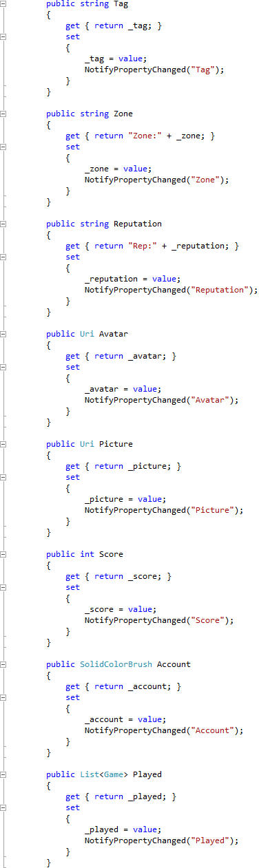Collapse the Avatar property
Image resolution: width=259 pixels, height=868 pixels.
(x=3, y=334)
